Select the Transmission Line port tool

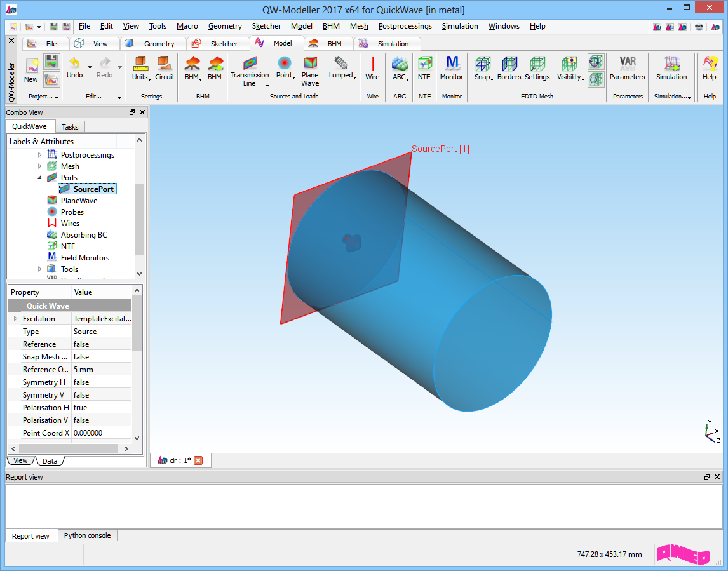click(250, 62)
